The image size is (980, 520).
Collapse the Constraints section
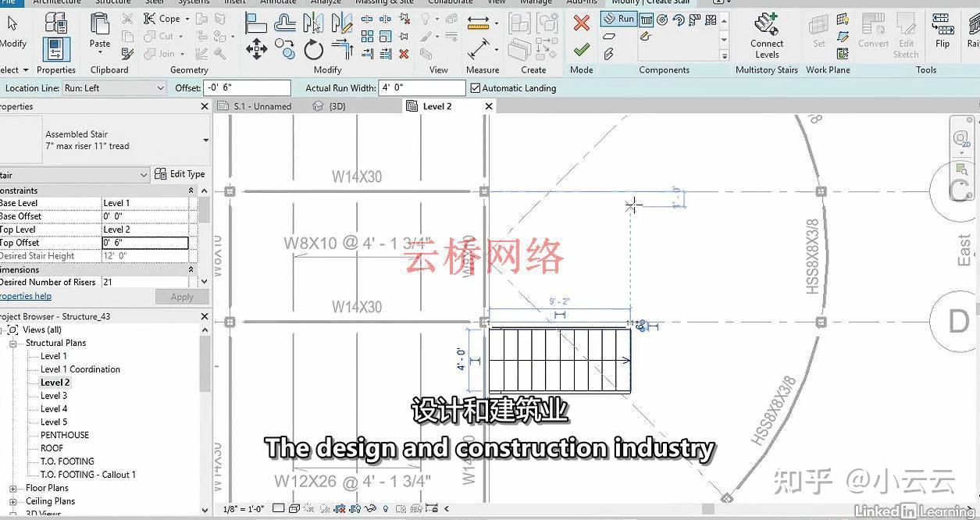pos(191,191)
